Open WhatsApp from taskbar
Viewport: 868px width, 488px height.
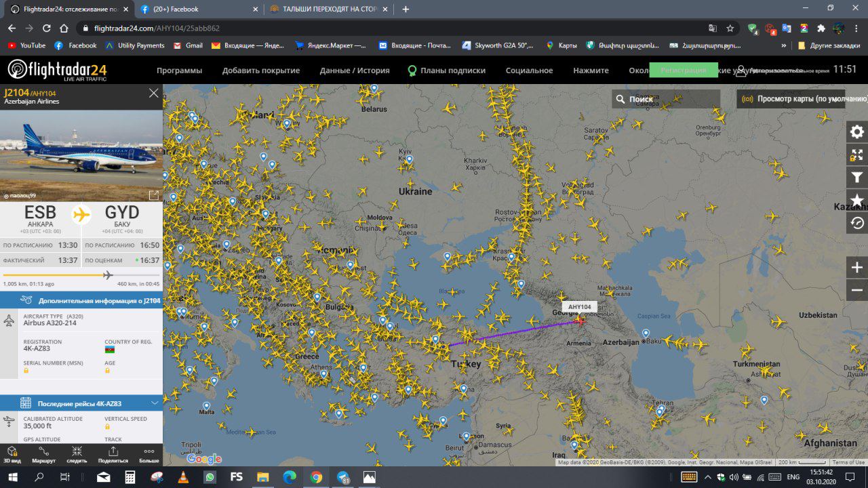[x=210, y=477]
